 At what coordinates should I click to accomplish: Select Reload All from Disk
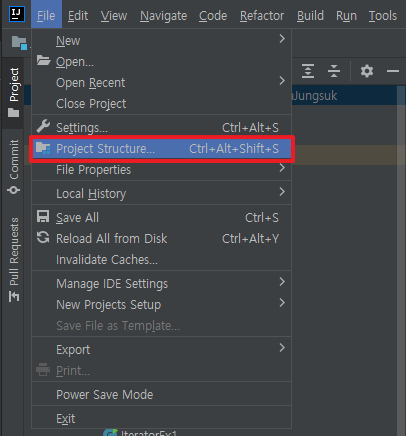coord(162,238)
